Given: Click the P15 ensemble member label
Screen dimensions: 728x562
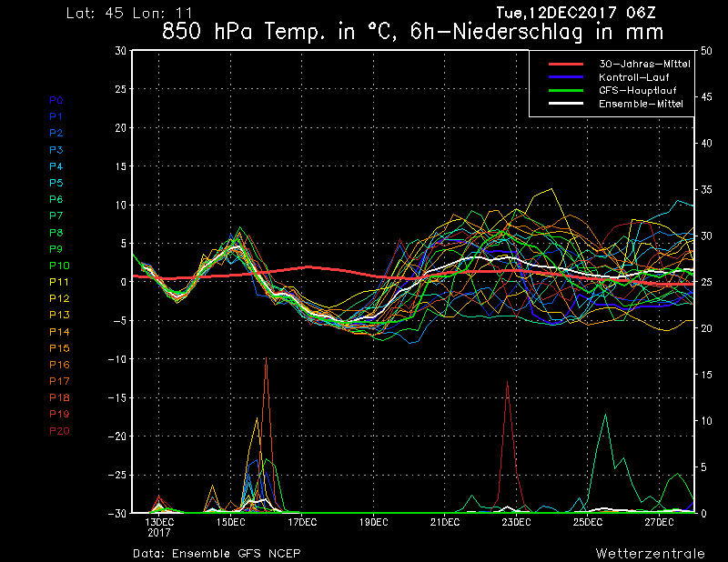Looking at the screenshot, I should pyautogui.click(x=59, y=348).
